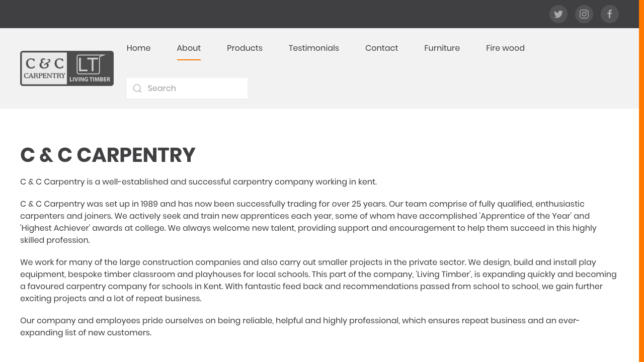Select the About navigation item
The image size is (644, 362).
(189, 48)
